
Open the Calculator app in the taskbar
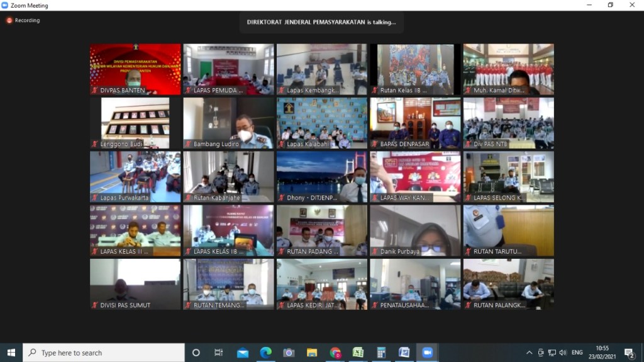click(381, 353)
